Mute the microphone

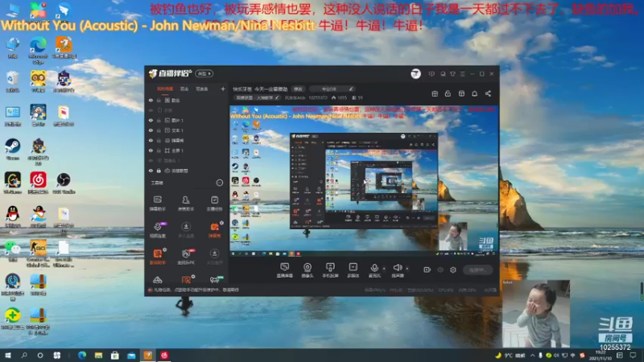coord(374,270)
